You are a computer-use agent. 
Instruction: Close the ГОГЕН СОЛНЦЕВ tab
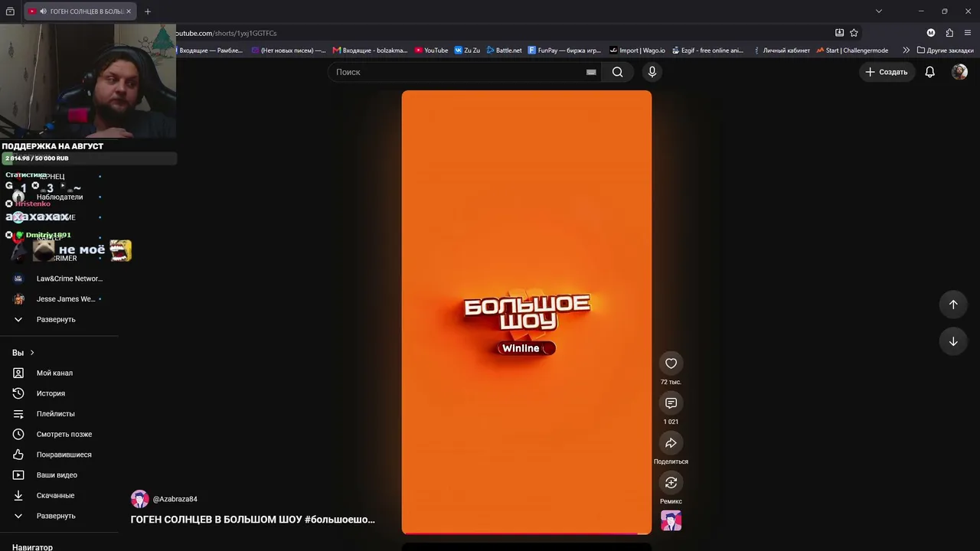(x=128, y=11)
